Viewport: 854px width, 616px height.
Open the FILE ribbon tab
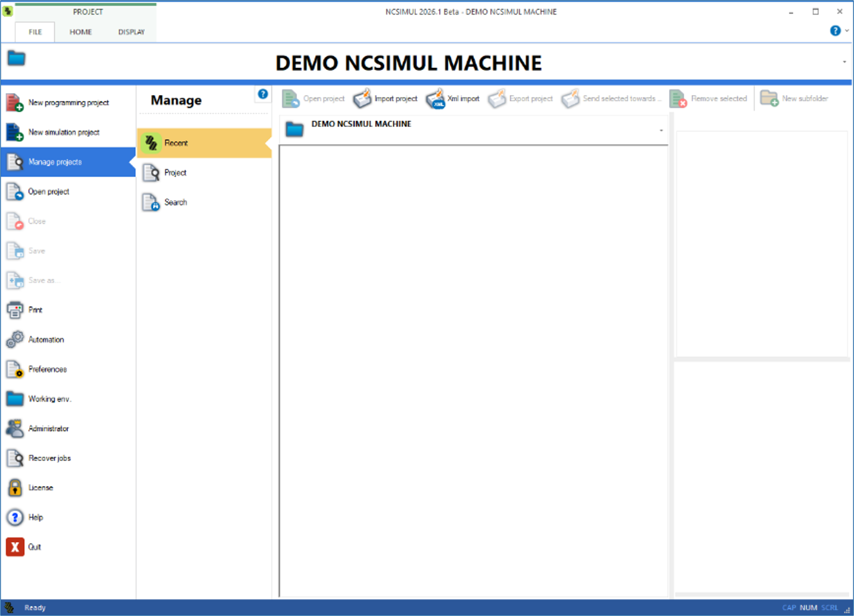pos(35,32)
